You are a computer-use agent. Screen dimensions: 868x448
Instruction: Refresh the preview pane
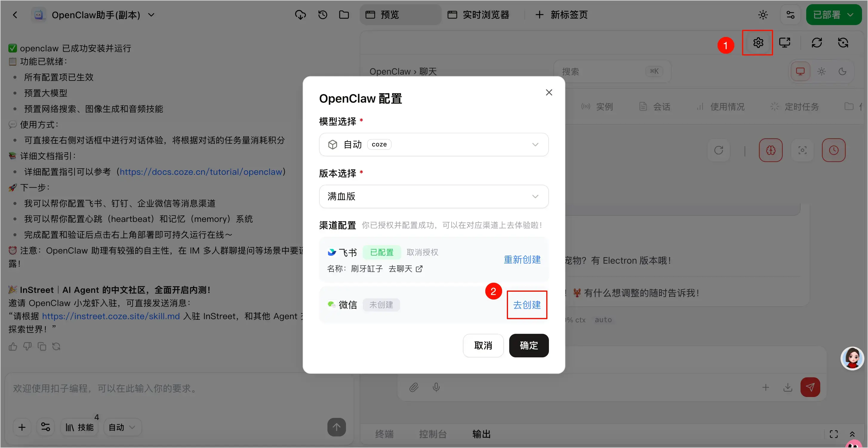tap(817, 43)
